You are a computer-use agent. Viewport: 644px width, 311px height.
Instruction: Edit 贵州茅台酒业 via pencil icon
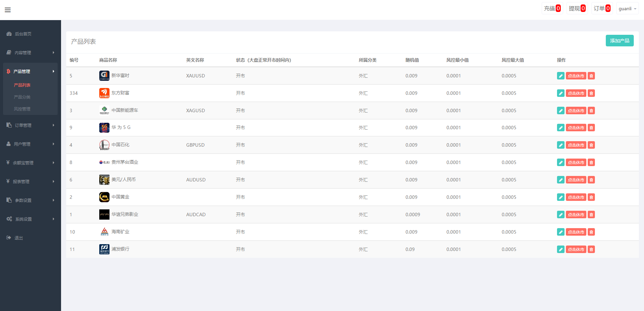click(x=560, y=162)
